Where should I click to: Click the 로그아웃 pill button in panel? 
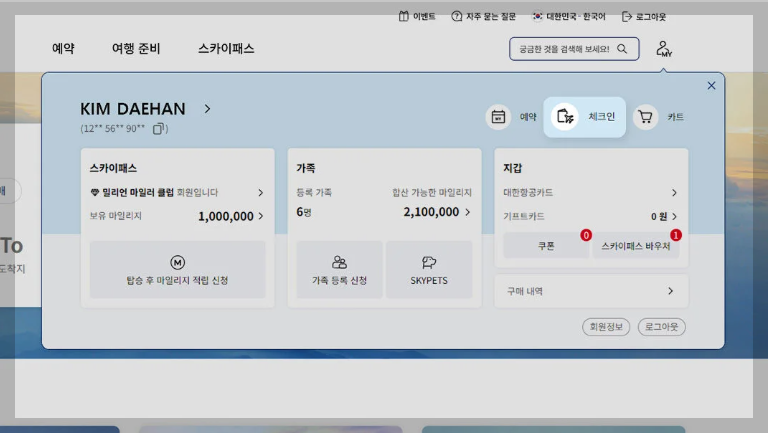661,327
